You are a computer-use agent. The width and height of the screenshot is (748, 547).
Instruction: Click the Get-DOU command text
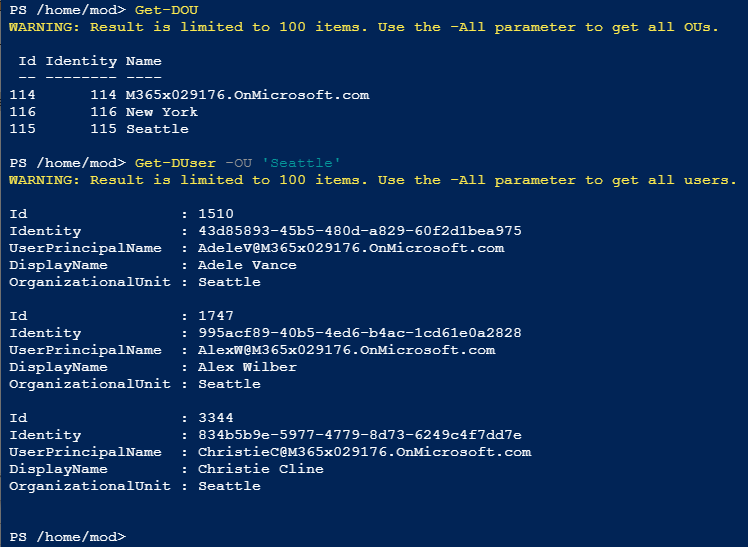[161, 10]
